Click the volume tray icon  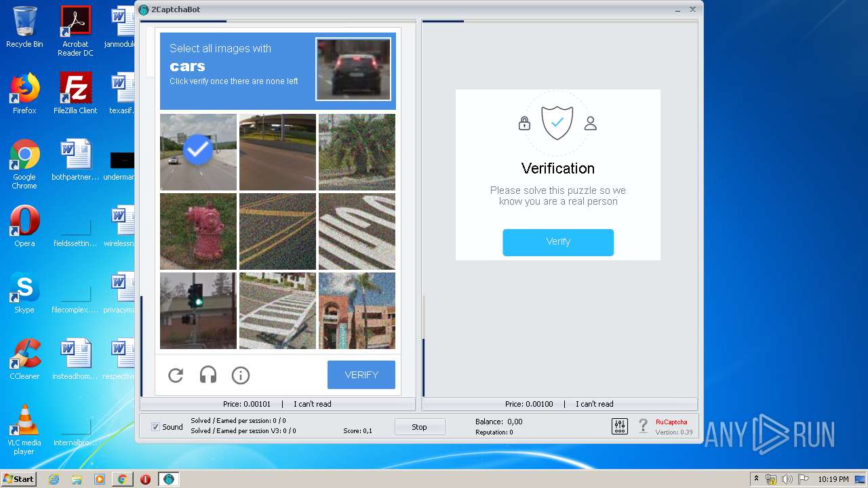tap(787, 479)
